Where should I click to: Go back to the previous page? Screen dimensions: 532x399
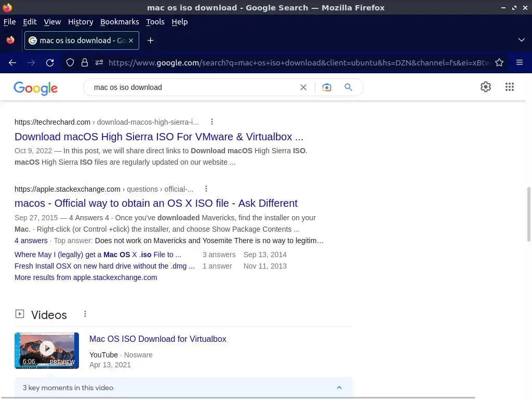(12, 63)
